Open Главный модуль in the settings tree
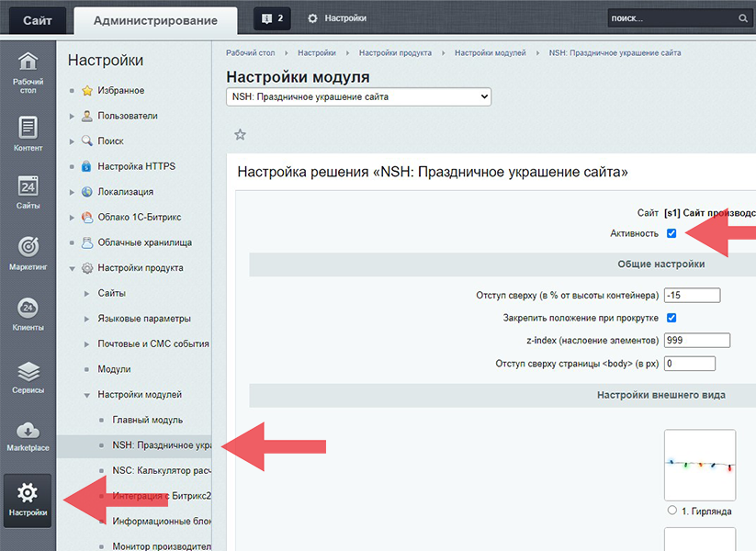Screen dimensions: 756x551 point(147,420)
